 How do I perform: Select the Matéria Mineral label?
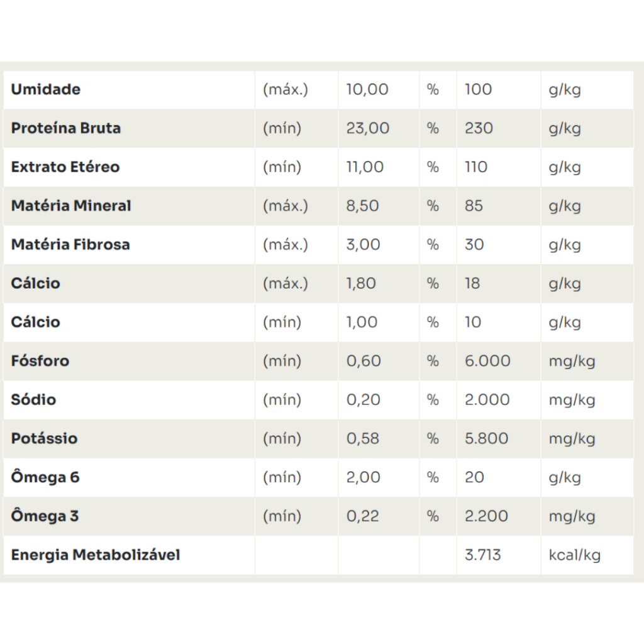pos(71,206)
